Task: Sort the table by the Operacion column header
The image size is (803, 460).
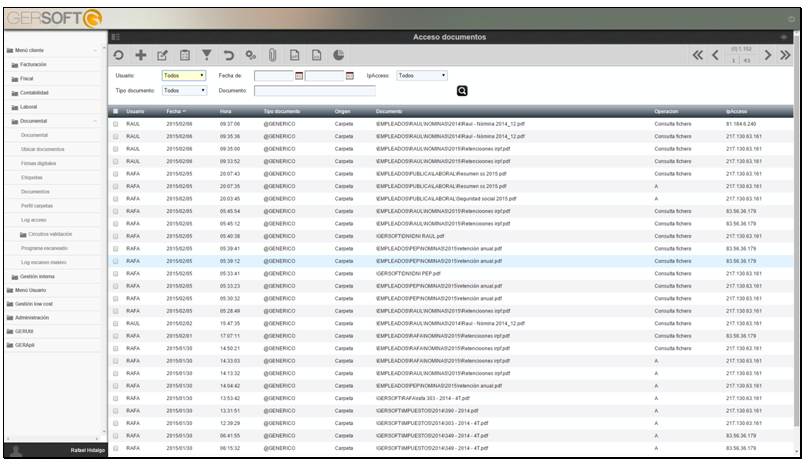Action: coord(666,111)
